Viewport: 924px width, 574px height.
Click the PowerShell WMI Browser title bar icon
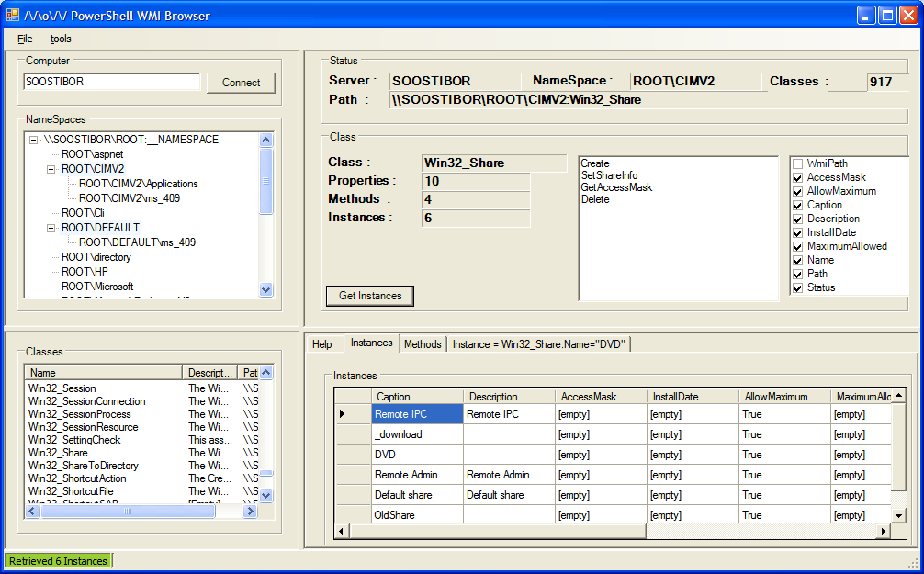point(13,16)
